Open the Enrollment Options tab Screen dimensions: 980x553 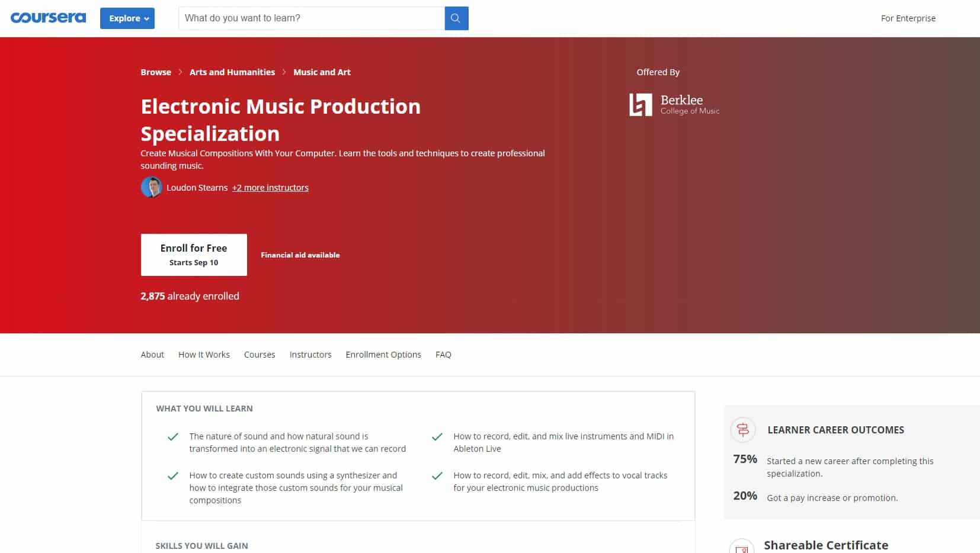coord(383,355)
